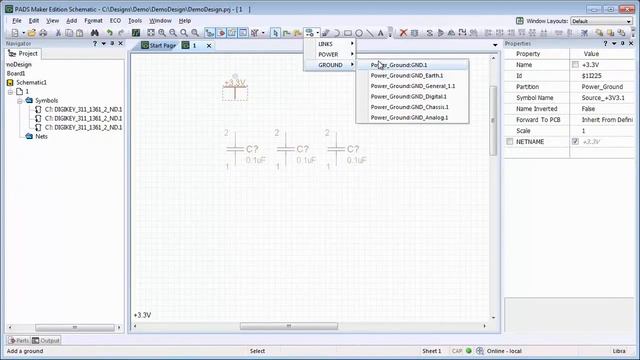The image size is (640, 360).
Task: Click the Find binoculars icon
Action: tap(95, 33)
